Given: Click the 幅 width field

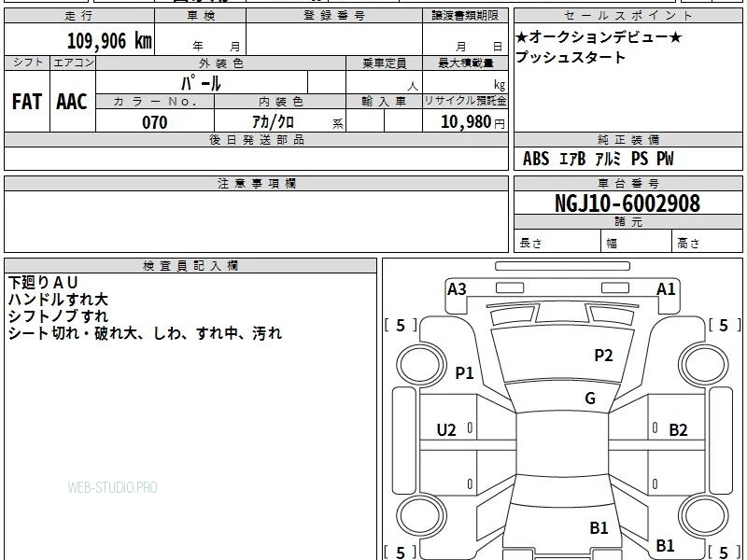Looking at the screenshot, I should pos(637,241).
